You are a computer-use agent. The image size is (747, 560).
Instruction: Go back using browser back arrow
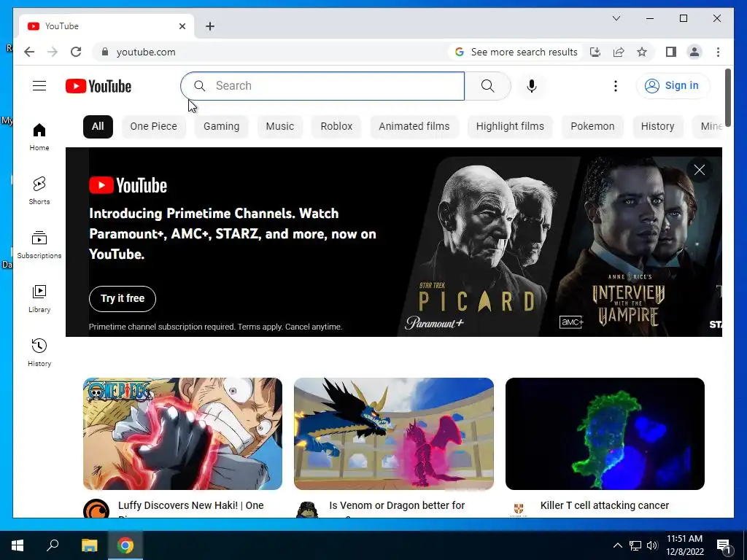pos(29,52)
